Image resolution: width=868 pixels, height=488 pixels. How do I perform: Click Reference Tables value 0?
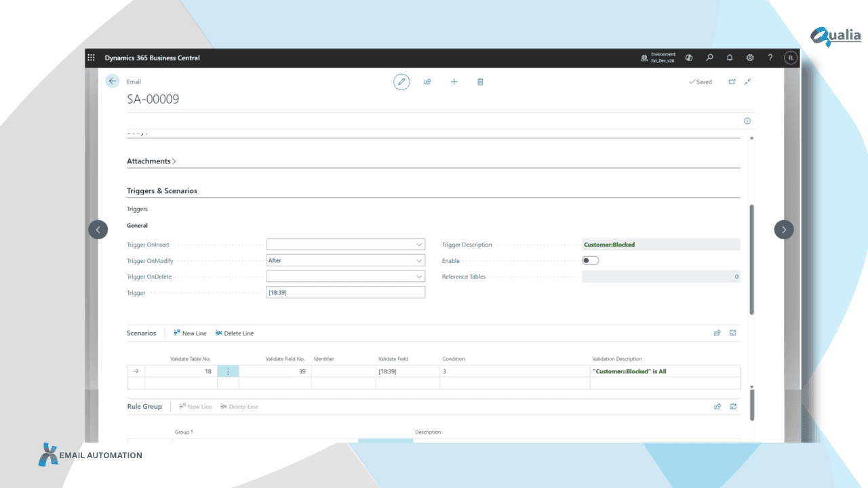(x=661, y=277)
